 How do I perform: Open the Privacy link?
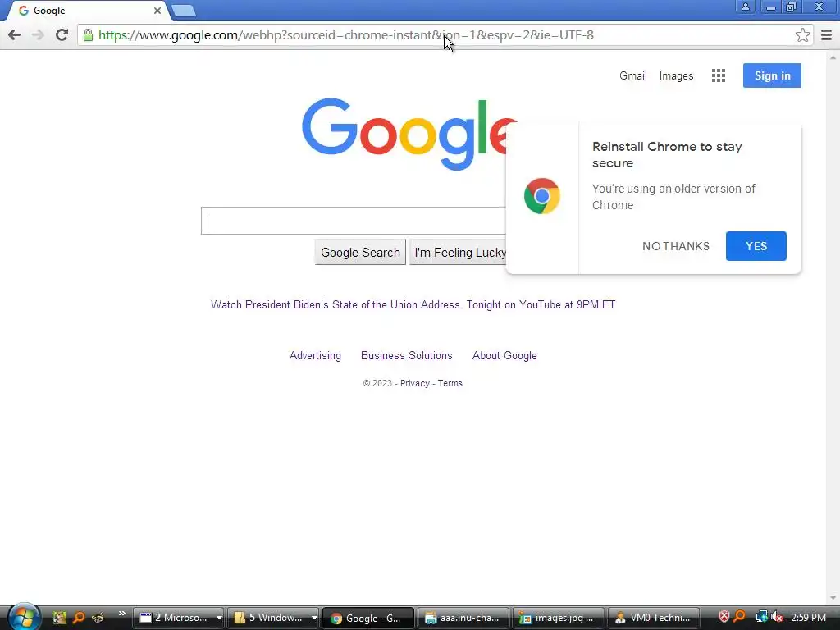point(414,383)
